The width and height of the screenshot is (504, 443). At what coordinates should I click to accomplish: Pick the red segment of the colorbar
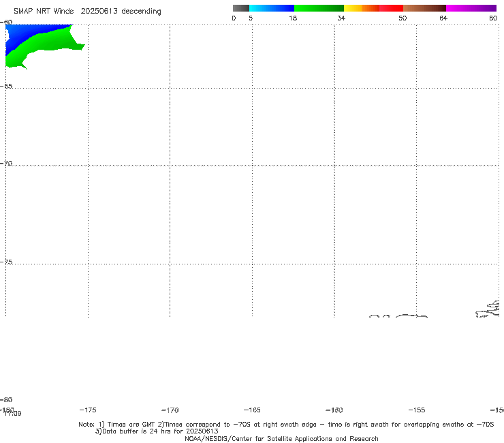391,8
